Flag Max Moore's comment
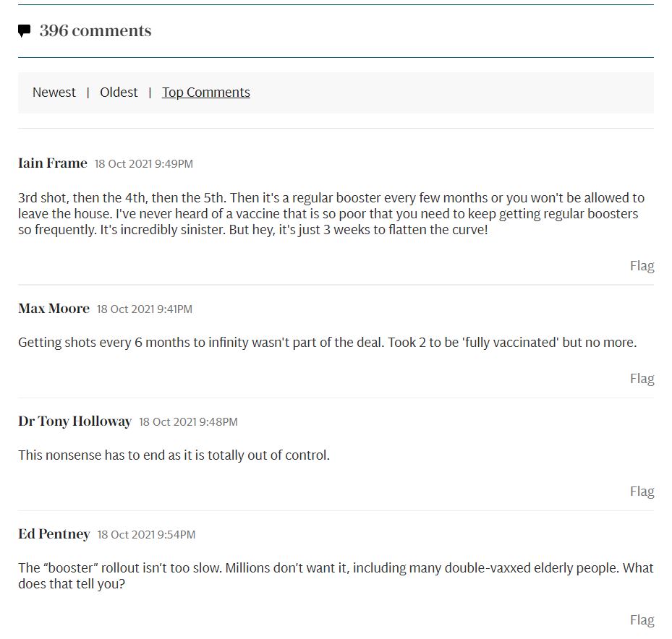 click(642, 379)
